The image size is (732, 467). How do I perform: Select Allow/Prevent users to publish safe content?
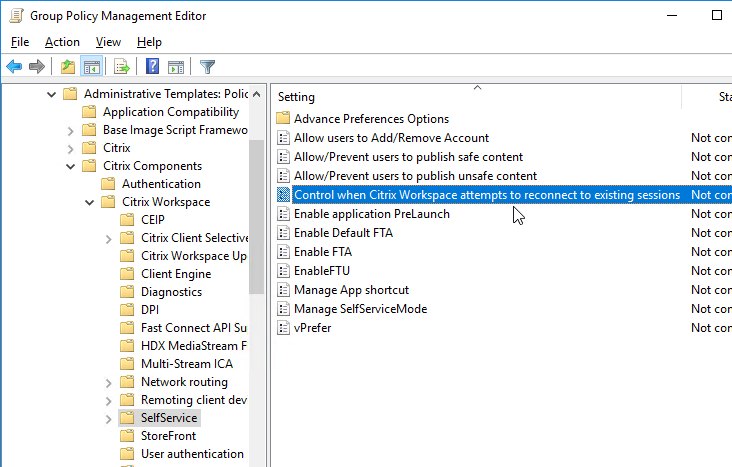(x=408, y=157)
